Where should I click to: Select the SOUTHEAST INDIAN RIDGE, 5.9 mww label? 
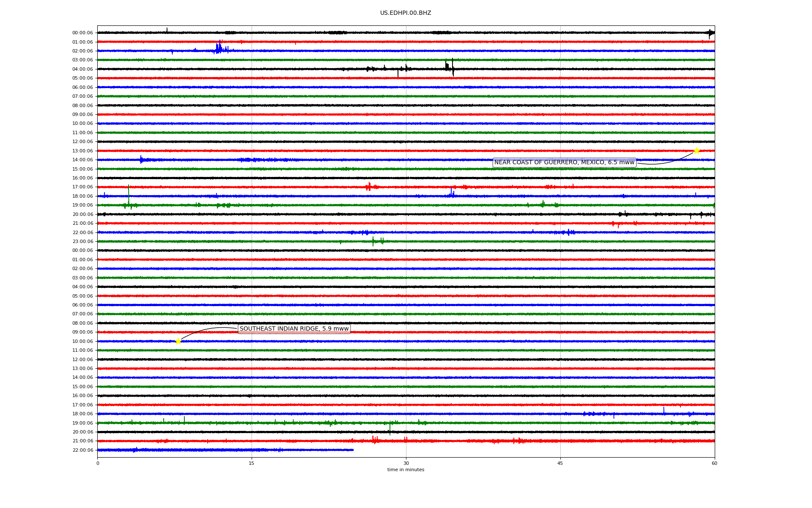click(294, 329)
